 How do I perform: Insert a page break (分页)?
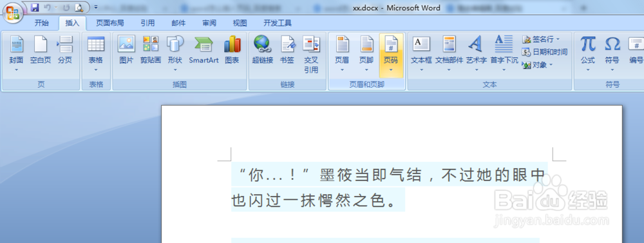click(65, 50)
